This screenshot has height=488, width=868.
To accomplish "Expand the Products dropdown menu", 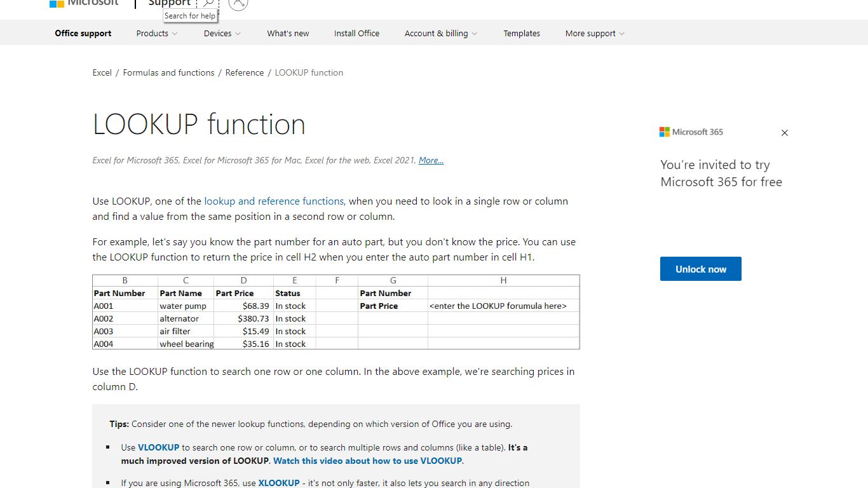I will 156,33.
